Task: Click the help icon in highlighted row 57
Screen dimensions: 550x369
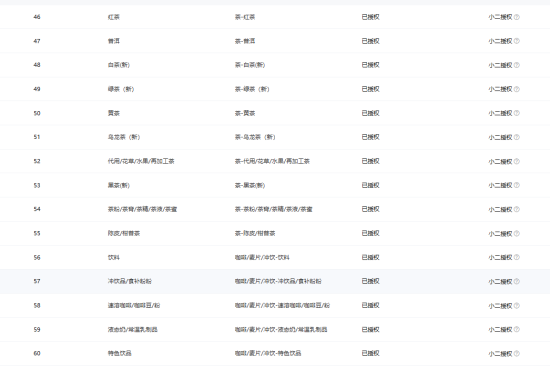Action: 517,281
